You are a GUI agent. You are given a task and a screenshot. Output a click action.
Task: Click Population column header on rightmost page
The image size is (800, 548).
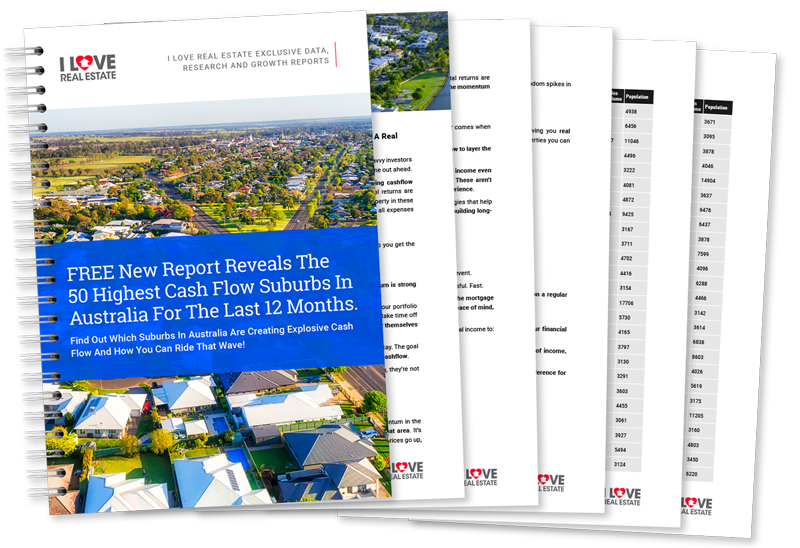point(717,107)
